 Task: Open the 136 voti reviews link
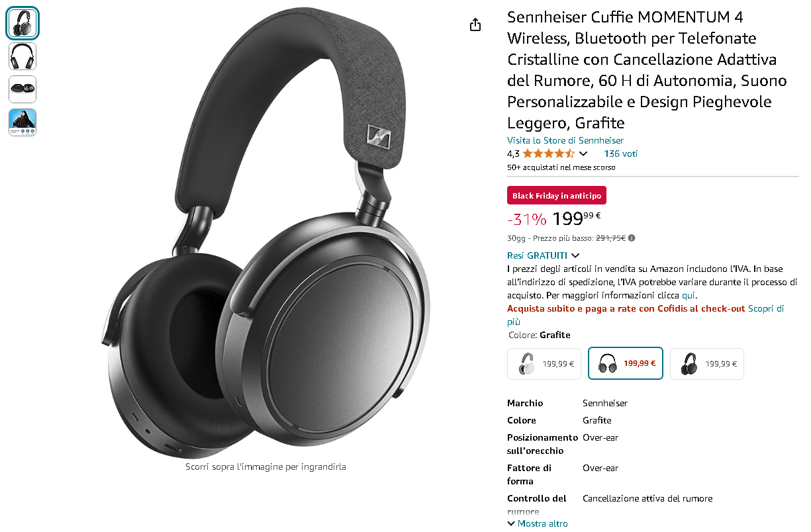click(620, 154)
